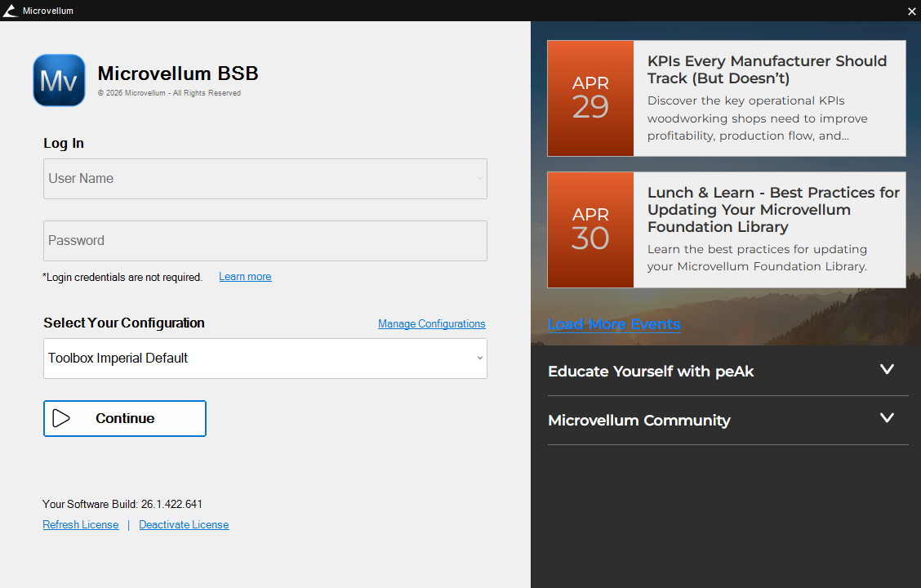
Task: Open the Lunch & Learn event title
Action: pyautogui.click(x=772, y=209)
